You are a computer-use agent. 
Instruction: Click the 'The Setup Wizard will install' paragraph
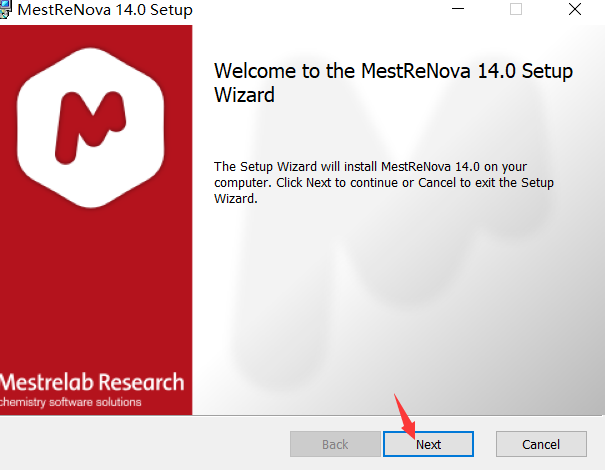coord(384,183)
